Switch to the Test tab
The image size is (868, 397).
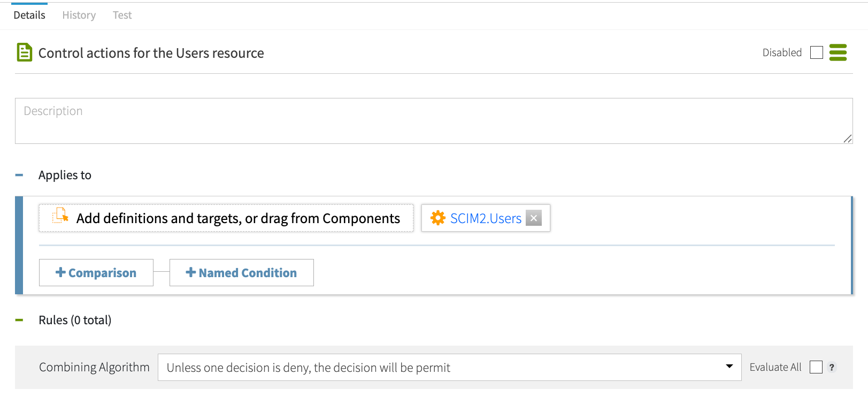click(122, 15)
